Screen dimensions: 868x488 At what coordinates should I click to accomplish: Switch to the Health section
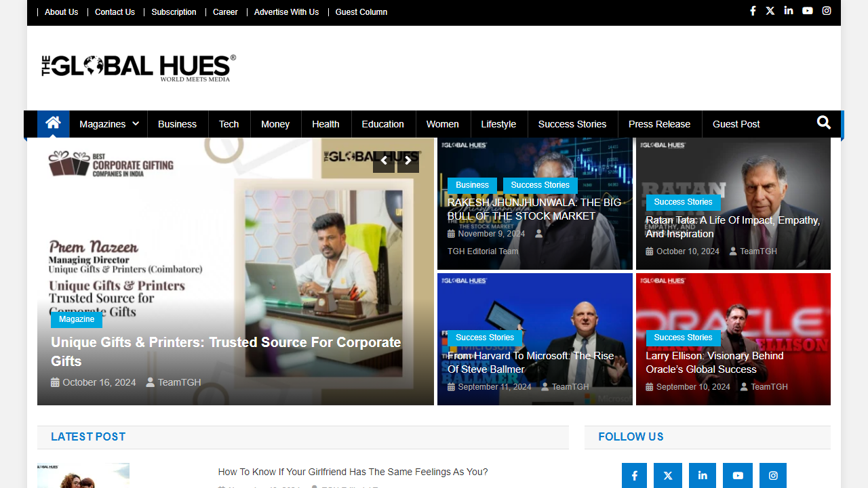click(x=325, y=124)
